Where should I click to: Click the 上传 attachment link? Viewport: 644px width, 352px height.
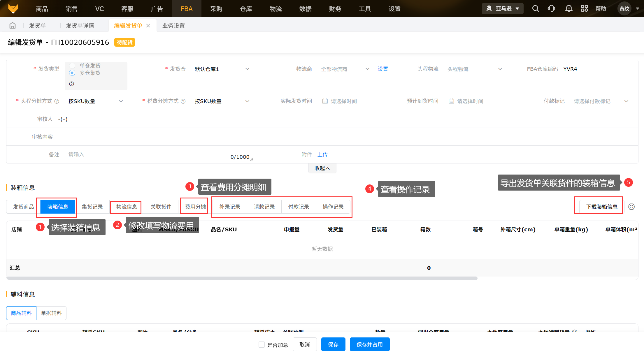[x=322, y=154]
